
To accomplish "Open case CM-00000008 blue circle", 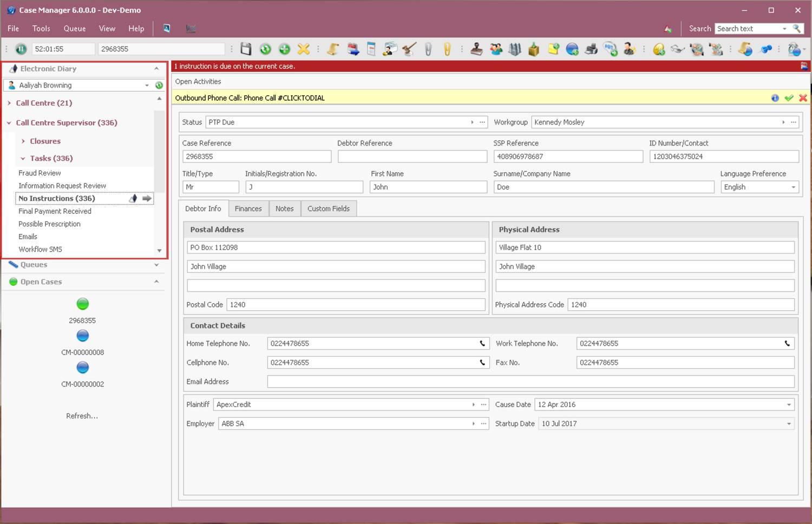I will pos(83,336).
